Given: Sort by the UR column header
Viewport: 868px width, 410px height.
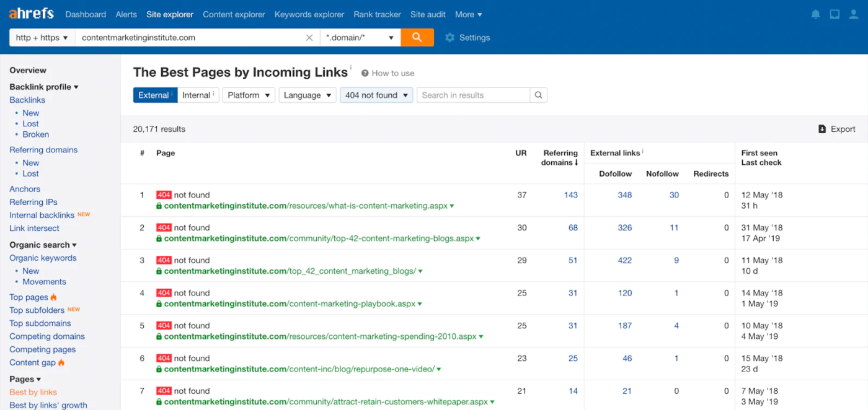Looking at the screenshot, I should click(x=521, y=153).
